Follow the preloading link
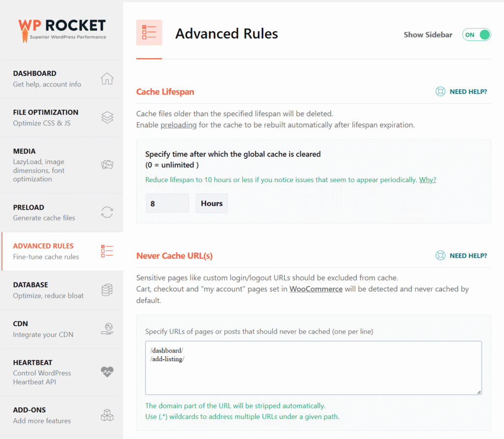The height and width of the screenshot is (439, 504). click(x=178, y=125)
